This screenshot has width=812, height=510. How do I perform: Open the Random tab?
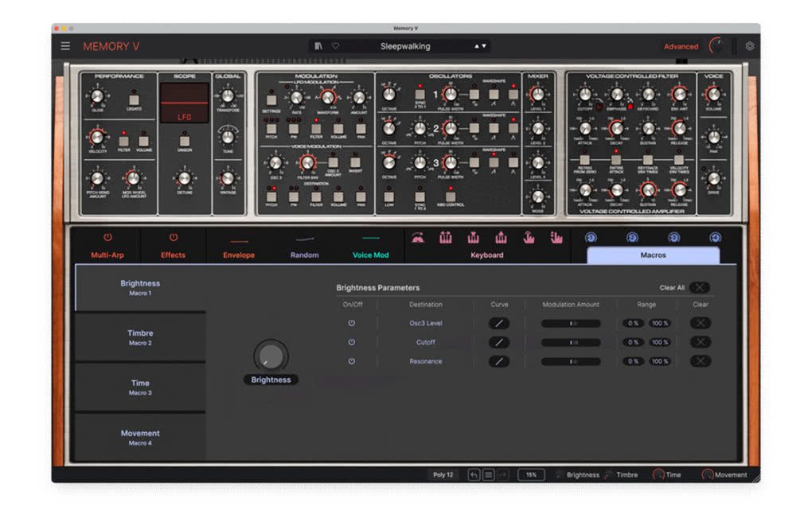point(304,246)
